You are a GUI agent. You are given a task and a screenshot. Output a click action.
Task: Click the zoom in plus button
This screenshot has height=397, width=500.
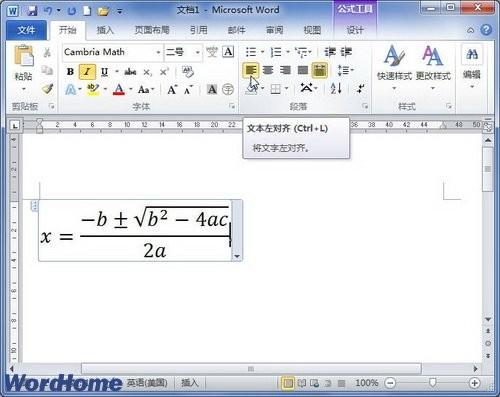tap(475, 383)
